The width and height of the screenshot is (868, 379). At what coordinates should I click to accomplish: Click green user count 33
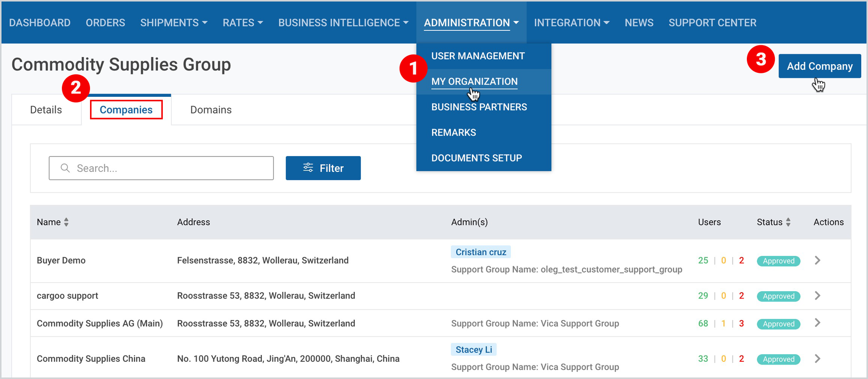pos(703,359)
